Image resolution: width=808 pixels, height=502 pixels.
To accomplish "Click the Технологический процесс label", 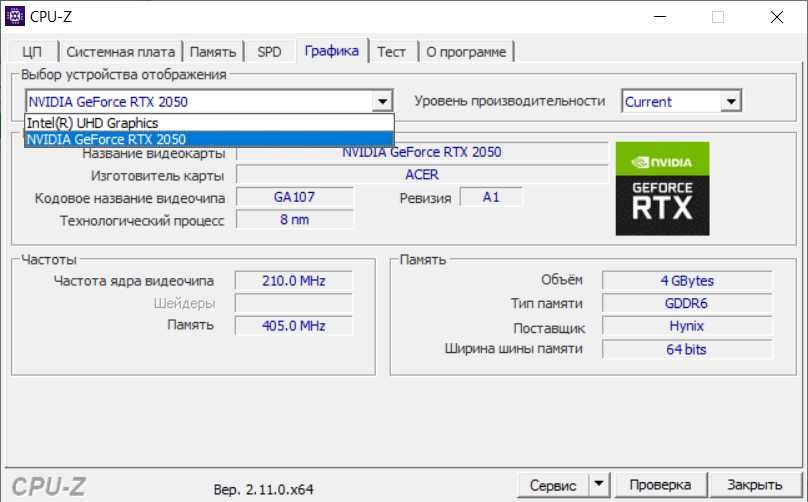I will pos(142,221).
